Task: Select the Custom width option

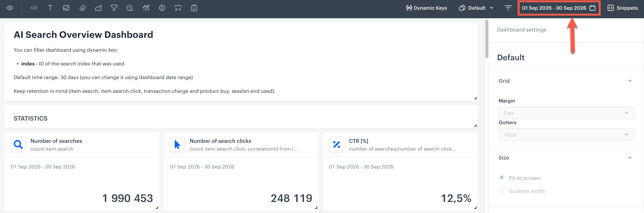Action: pyautogui.click(x=501, y=191)
